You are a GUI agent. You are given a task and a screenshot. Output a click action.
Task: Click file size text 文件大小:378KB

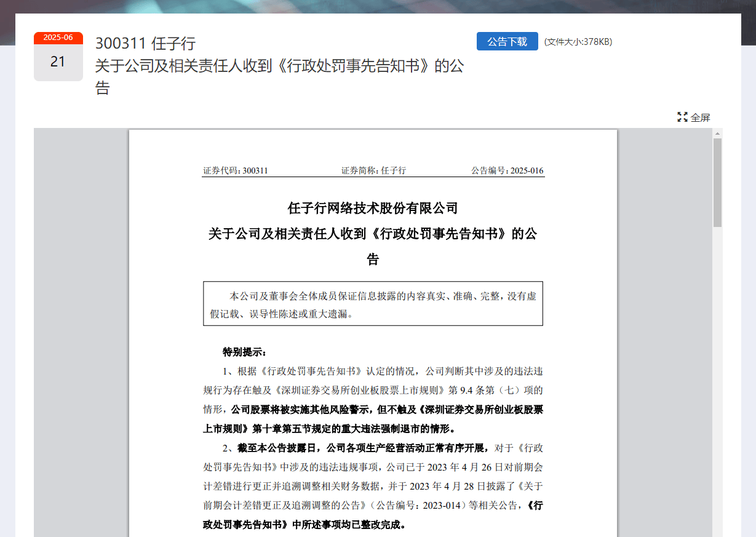click(x=578, y=42)
